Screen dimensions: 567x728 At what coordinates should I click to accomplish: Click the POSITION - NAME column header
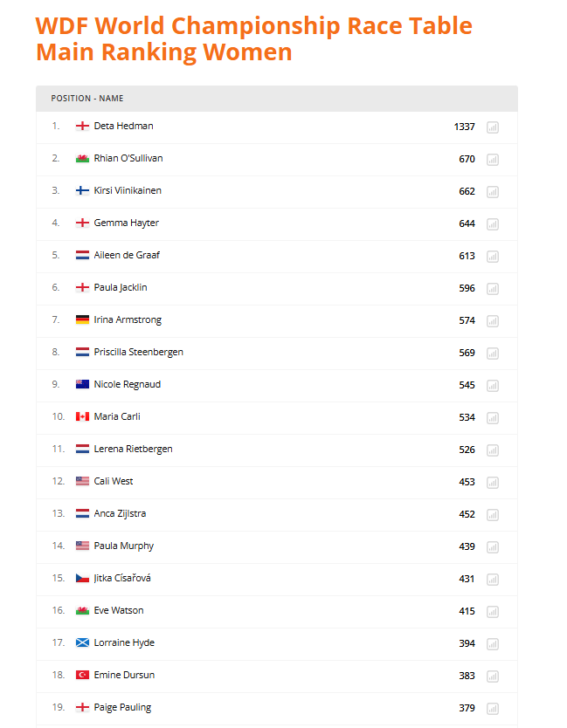coord(87,99)
